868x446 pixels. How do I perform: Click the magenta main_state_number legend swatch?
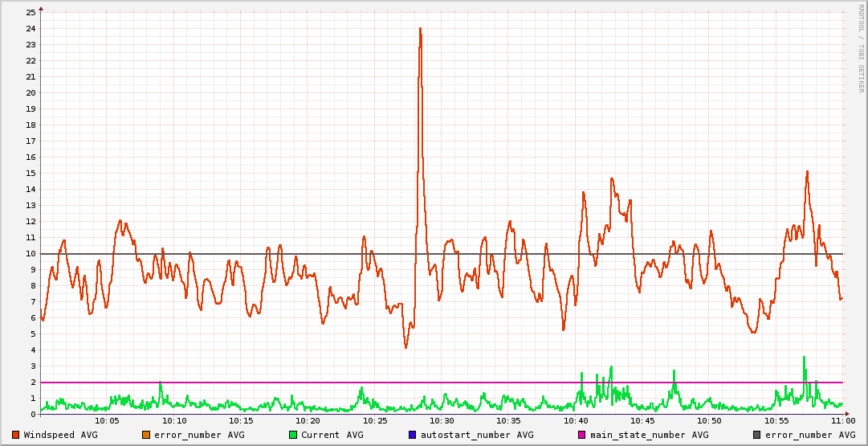582,435
